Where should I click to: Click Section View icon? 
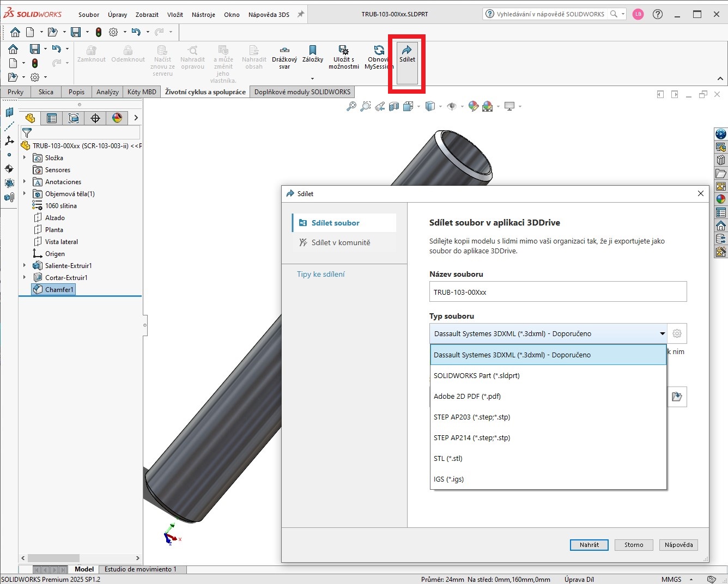pyautogui.click(x=394, y=106)
